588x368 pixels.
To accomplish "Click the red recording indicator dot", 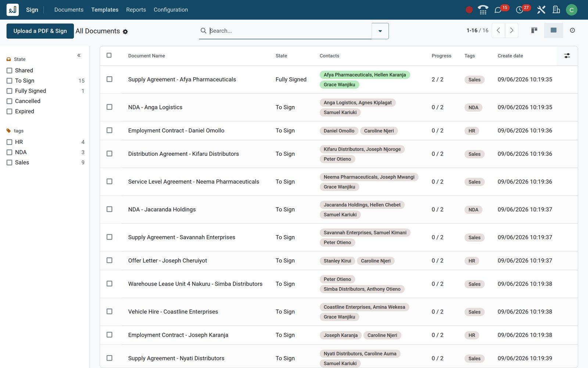I will (x=469, y=10).
